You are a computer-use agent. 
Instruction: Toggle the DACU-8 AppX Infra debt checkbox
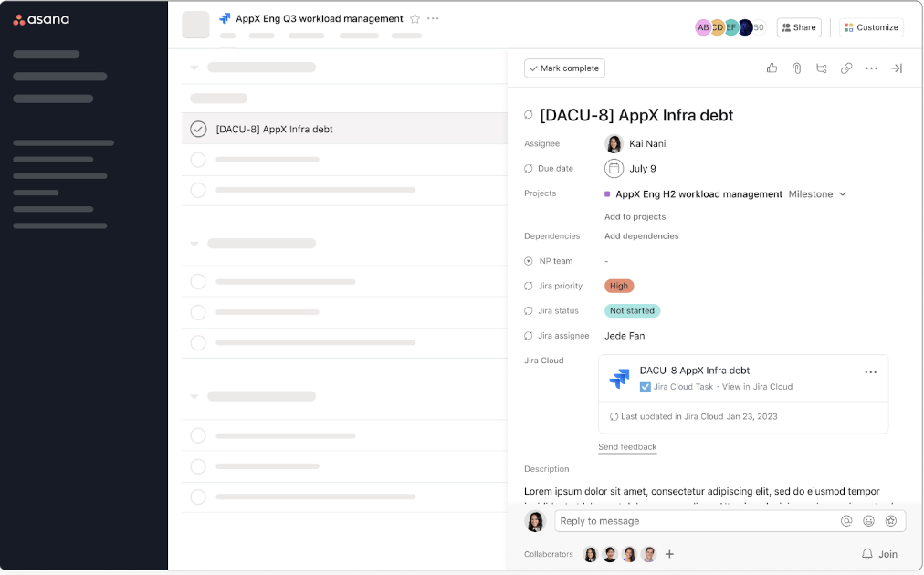coord(198,129)
